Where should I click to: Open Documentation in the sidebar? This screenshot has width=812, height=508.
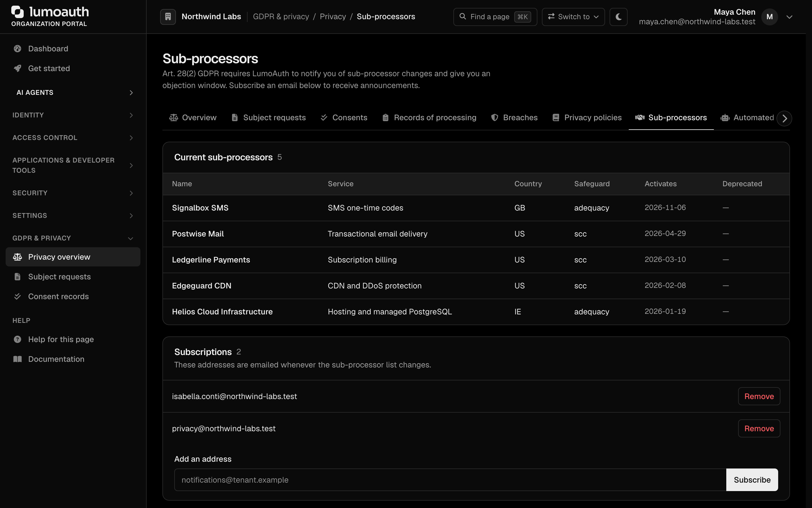[x=73, y=359]
